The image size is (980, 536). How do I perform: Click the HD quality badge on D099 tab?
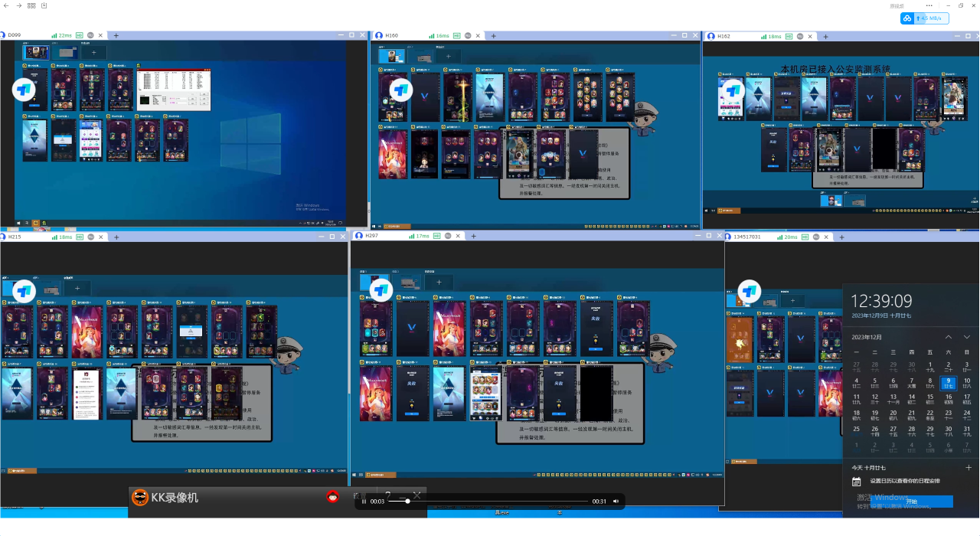click(80, 35)
